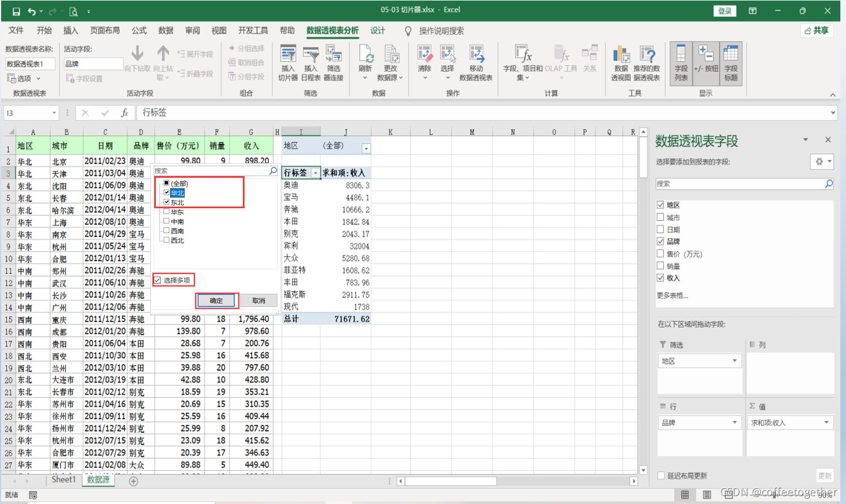Screen dimensions: 846x504
Task: Switch to Page Layout view in status bar
Action: pyautogui.click(x=707, y=495)
